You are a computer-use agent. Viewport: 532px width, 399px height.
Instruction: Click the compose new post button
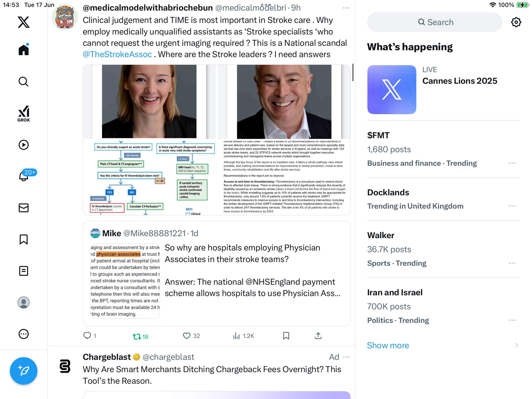point(24,371)
